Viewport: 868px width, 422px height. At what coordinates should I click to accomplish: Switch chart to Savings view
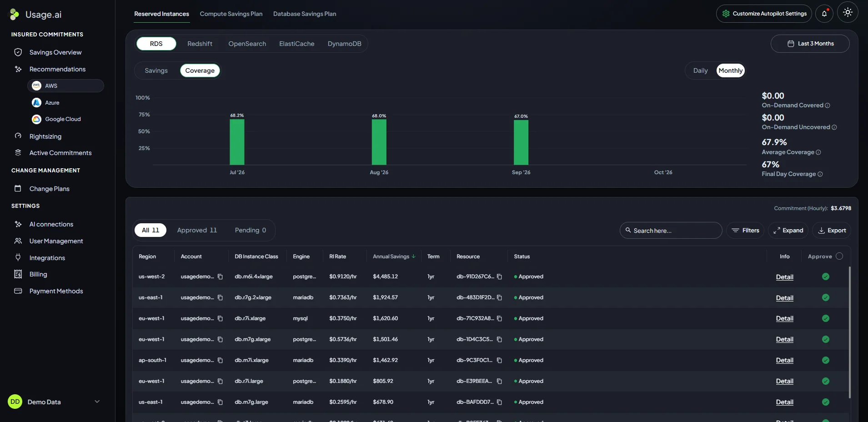(156, 70)
